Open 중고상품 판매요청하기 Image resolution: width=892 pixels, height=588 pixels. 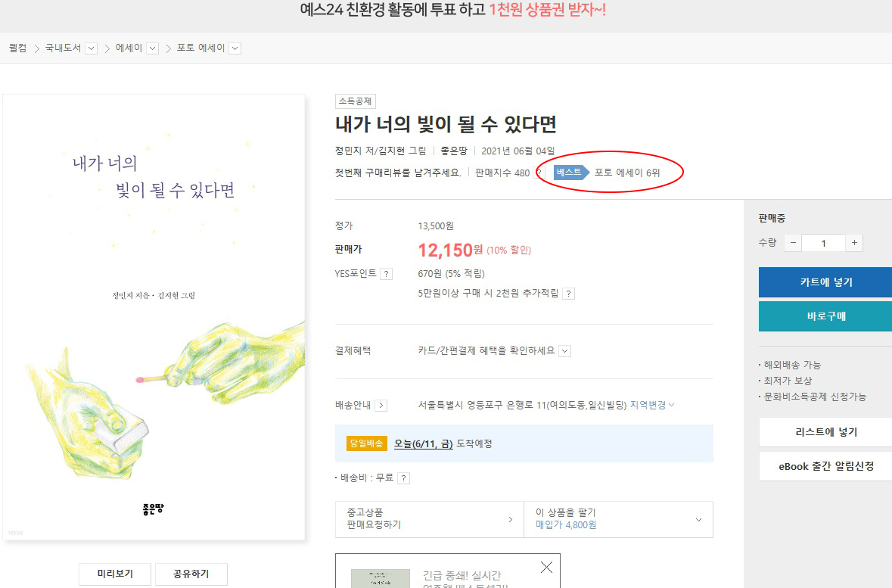click(x=430, y=519)
